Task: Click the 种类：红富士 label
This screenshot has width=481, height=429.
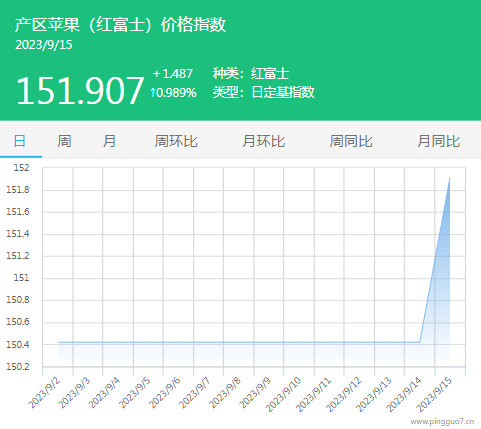Action: pyautogui.click(x=251, y=74)
